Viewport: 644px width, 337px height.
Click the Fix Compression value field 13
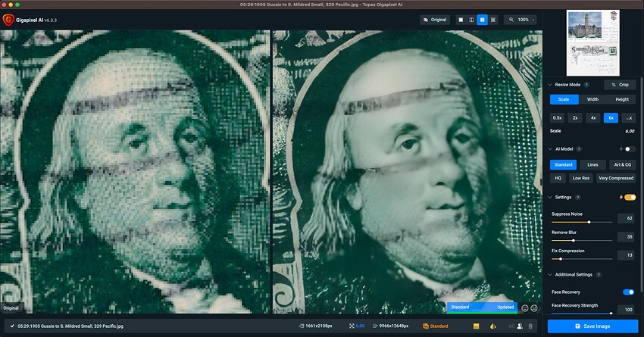627,255
